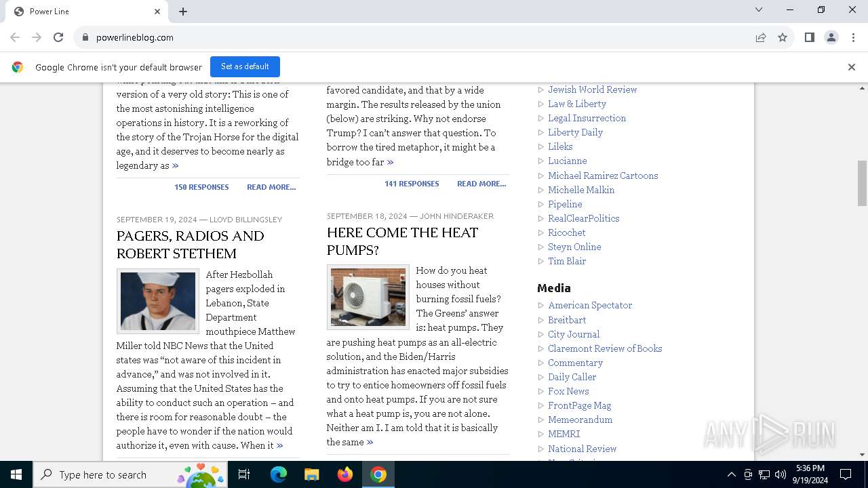Click the heat pump unit thumbnail
Viewport: 868px width, 488px height.
368,297
